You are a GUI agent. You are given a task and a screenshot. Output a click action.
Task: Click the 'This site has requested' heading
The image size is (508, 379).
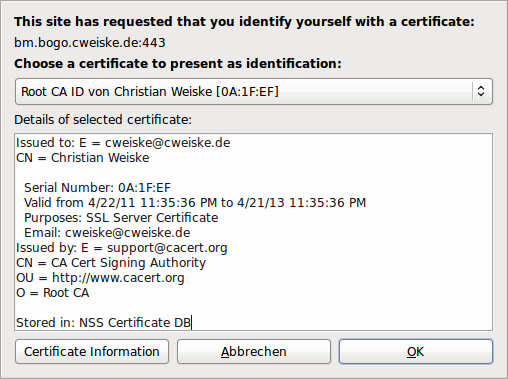coord(244,22)
